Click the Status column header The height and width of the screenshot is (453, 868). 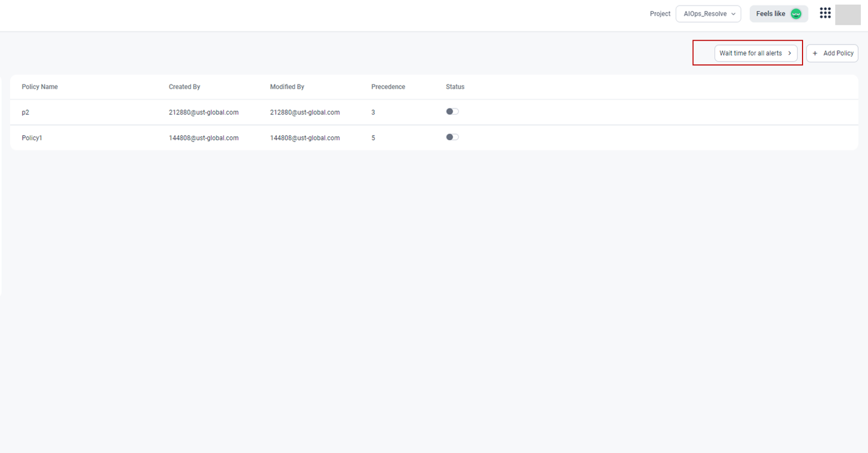(455, 87)
